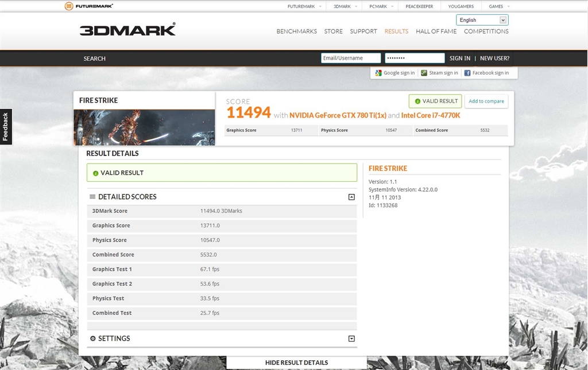Click the Facebook sign in icon
588x370 pixels.
click(x=467, y=73)
